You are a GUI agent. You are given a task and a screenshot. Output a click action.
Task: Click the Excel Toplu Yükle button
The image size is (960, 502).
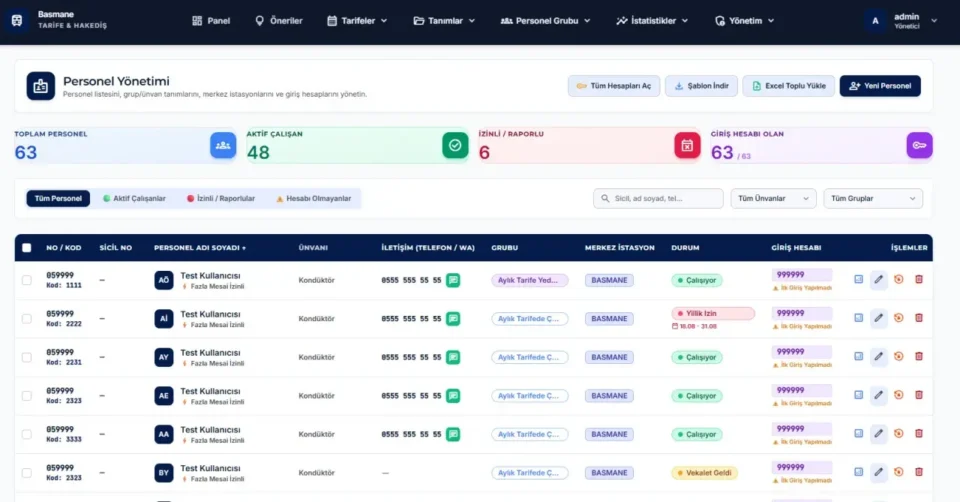pos(789,86)
